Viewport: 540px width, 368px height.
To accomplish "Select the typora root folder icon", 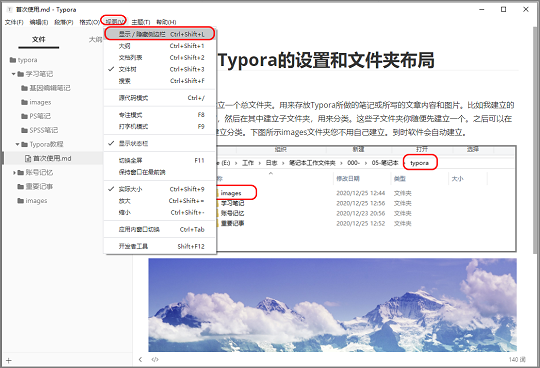I will 13,60.
